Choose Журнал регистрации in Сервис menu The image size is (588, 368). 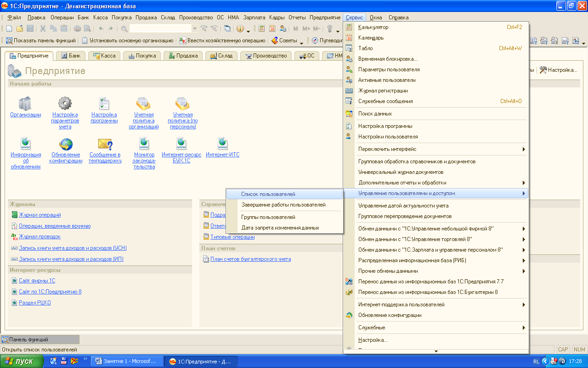436,91
